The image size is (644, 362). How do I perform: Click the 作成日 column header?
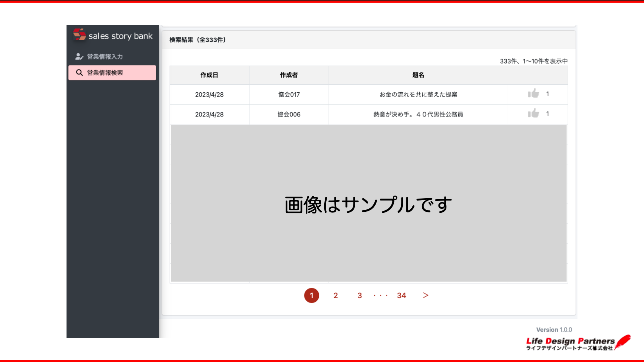point(209,75)
